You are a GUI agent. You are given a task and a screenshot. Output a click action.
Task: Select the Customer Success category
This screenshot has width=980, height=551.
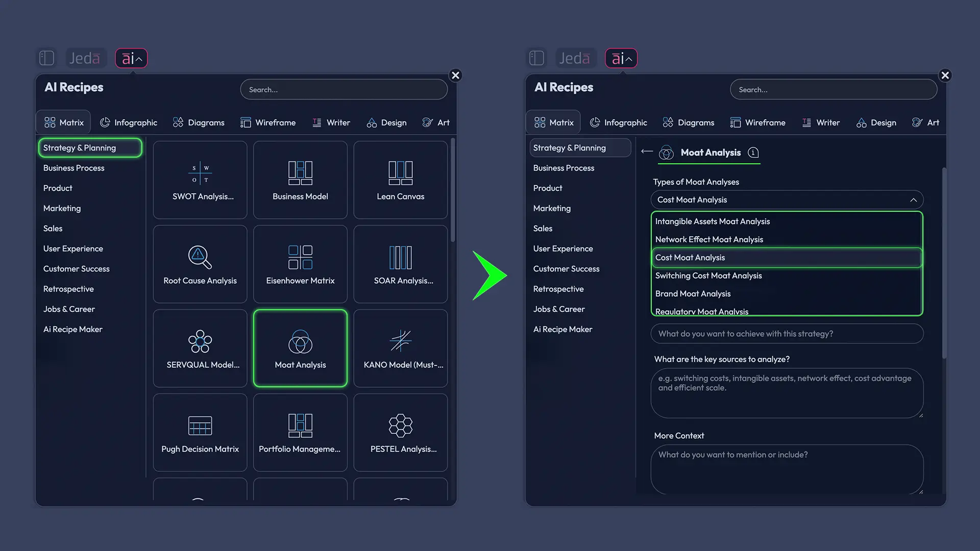[x=76, y=269]
